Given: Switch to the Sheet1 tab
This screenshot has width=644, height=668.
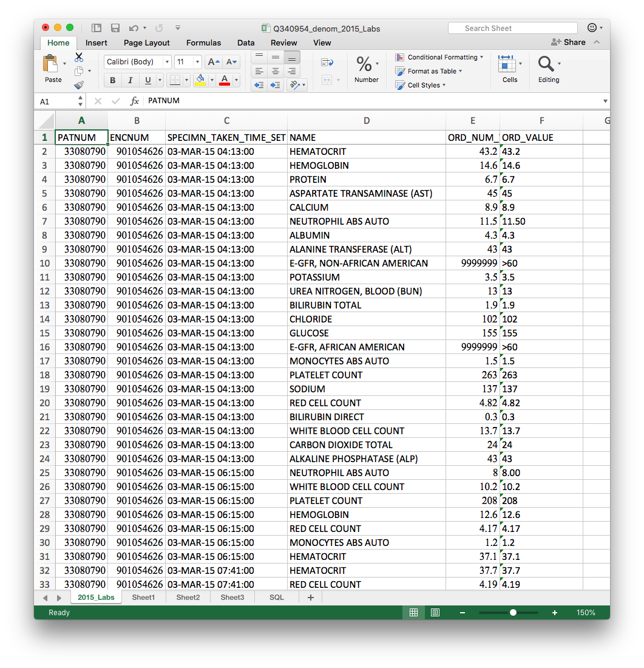Looking at the screenshot, I should (143, 598).
